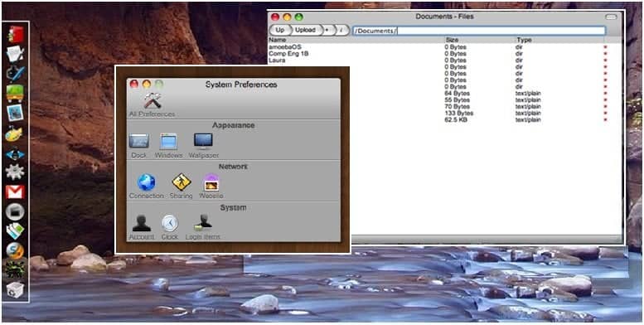Click the plus button beside Upload
The height and width of the screenshot is (325, 644).
click(327, 30)
